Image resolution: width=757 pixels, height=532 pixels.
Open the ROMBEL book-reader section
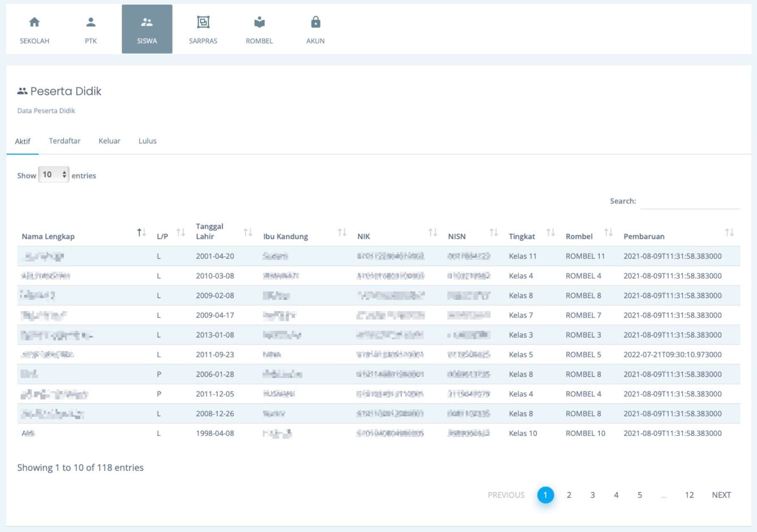[259, 29]
